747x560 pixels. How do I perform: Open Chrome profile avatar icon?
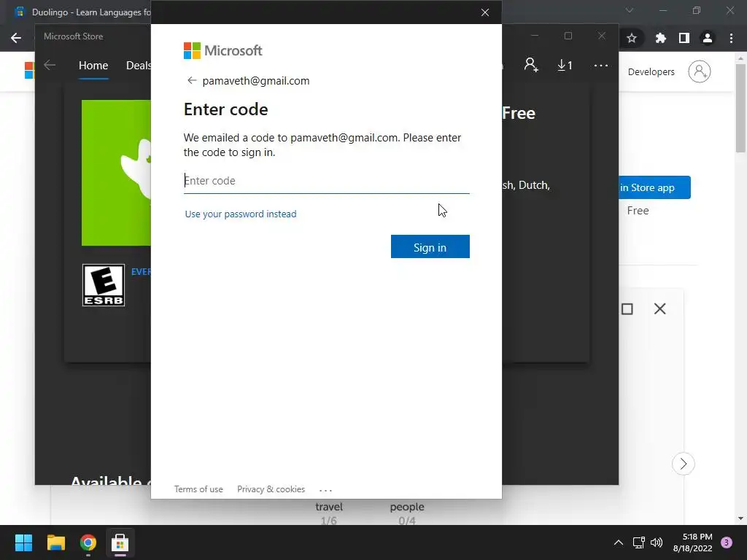pyautogui.click(x=708, y=38)
